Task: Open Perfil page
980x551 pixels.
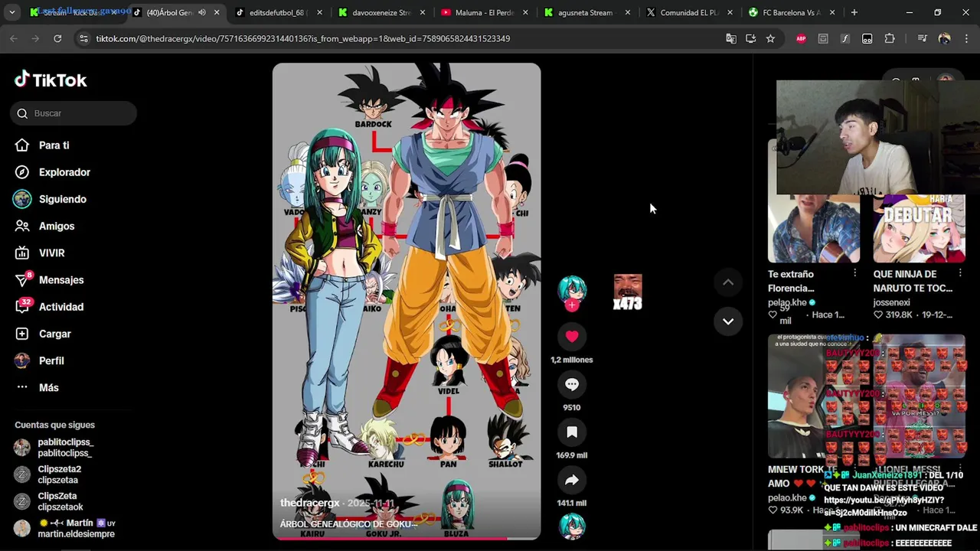Action: tap(51, 360)
